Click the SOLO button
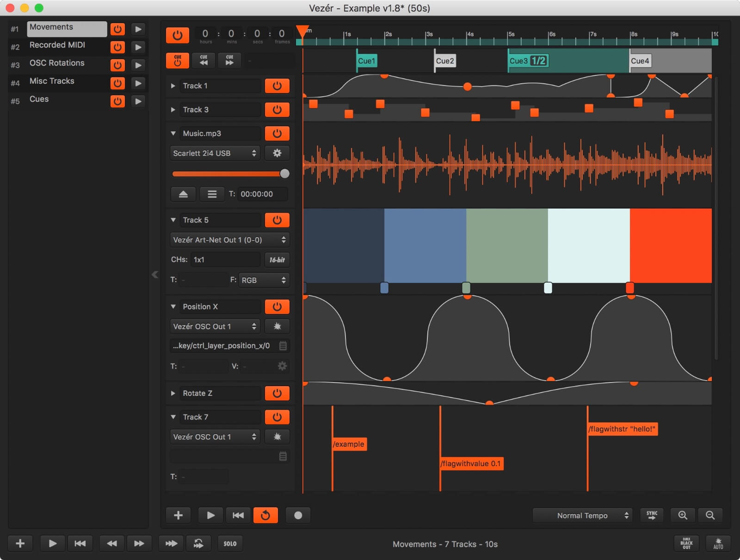Viewport: 740px width, 560px height. coord(230,543)
